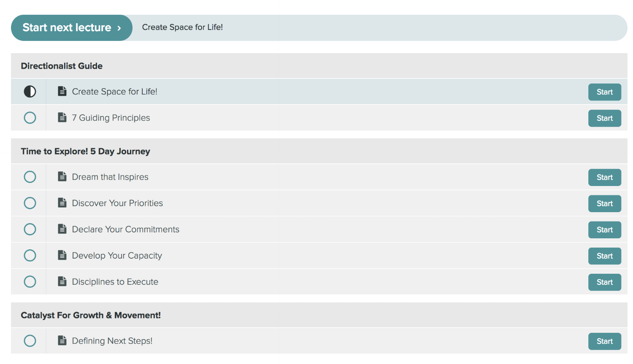This screenshot has width=633, height=364.
Task: Click the Start next lecture button
Action: click(72, 28)
